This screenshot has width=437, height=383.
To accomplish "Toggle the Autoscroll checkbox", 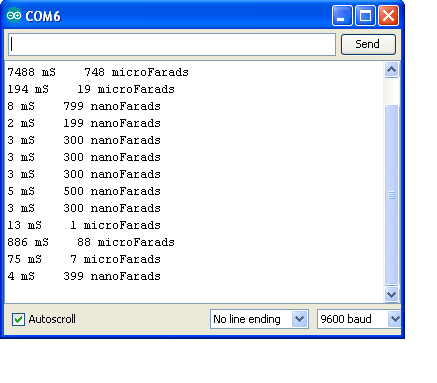I will 18,319.
